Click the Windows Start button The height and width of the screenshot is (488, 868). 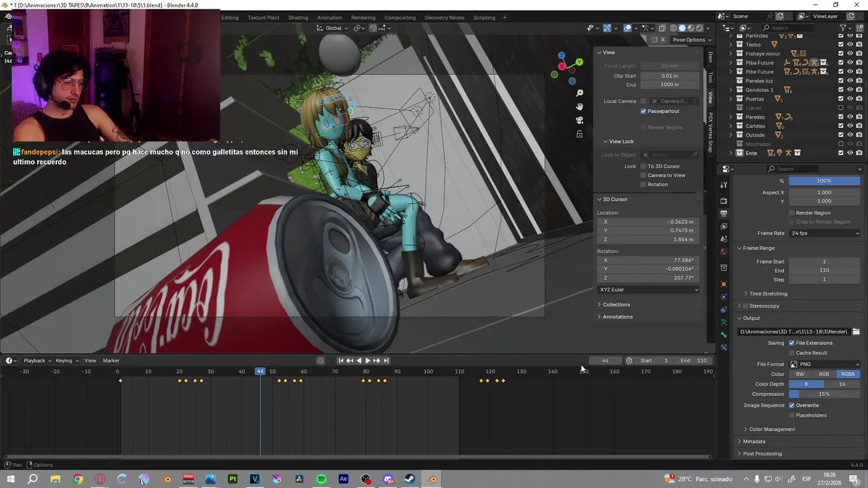pos(11,479)
